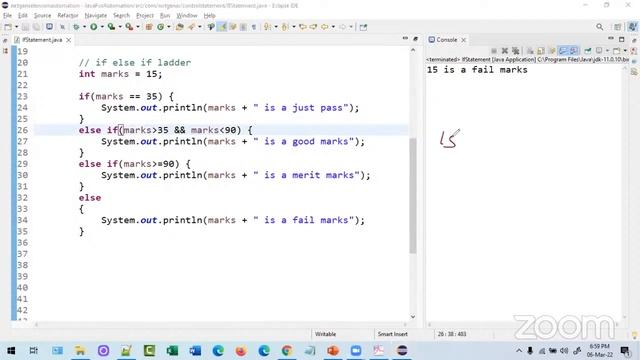Toggle Block Selection mode icon

[x=243, y=27]
